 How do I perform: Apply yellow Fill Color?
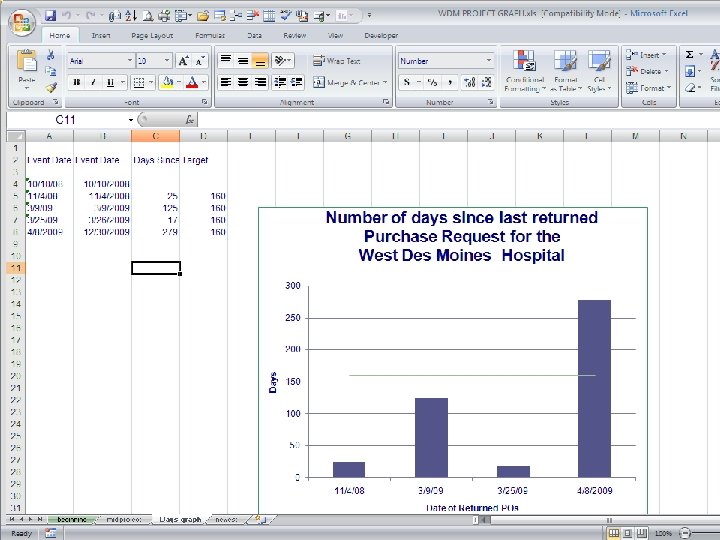pos(168,82)
